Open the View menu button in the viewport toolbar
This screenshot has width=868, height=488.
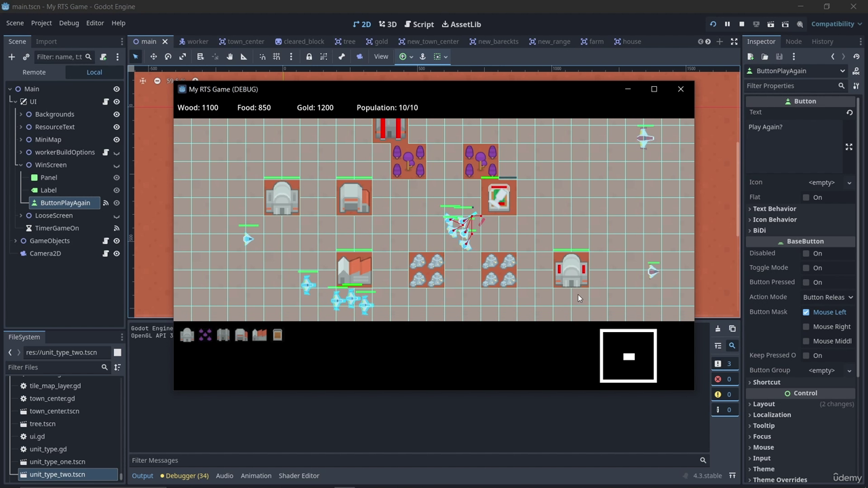click(x=381, y=57)
